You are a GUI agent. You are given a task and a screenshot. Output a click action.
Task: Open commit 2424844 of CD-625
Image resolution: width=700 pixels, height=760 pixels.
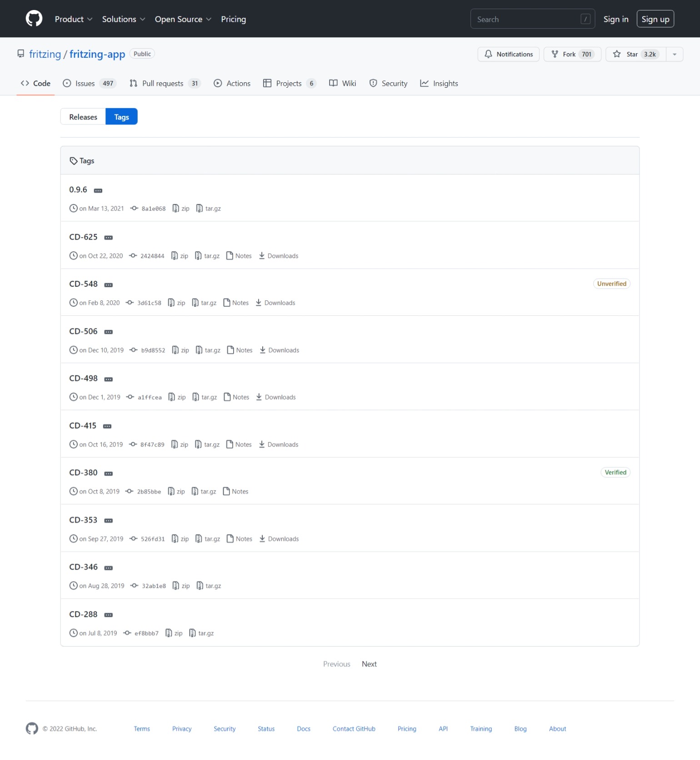tap(152, 256)
